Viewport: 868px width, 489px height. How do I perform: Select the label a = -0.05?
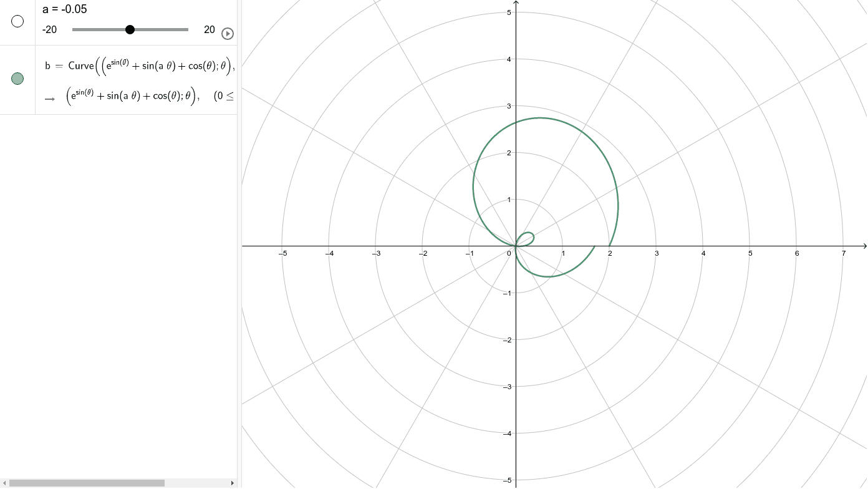click(65, 9)
